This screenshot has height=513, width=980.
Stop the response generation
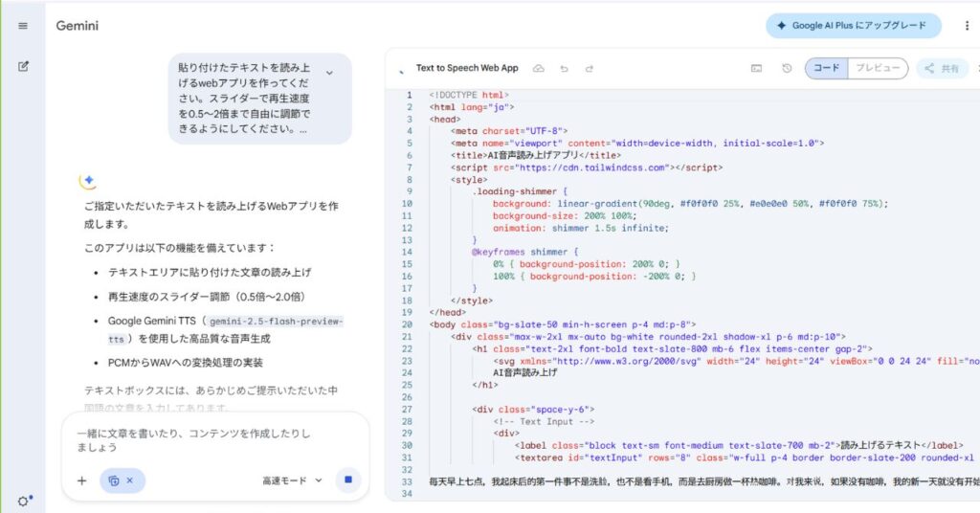(x=348, y=480)
